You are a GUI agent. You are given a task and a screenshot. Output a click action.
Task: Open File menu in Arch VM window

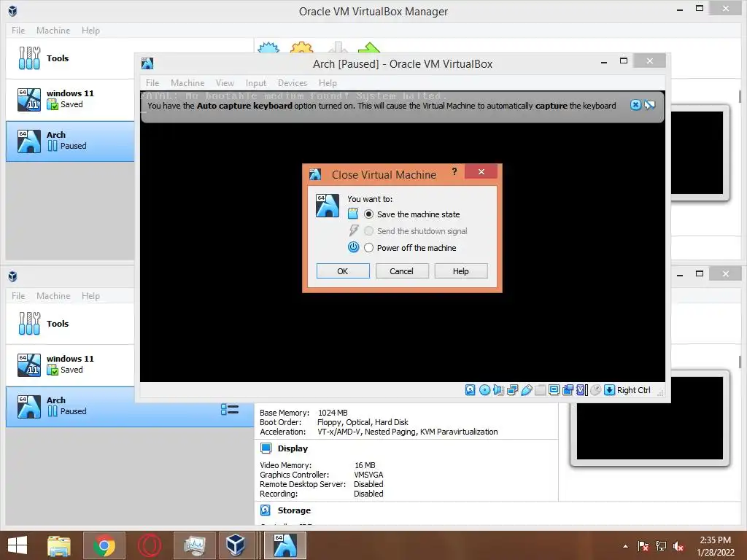click(x=152, y=83)
